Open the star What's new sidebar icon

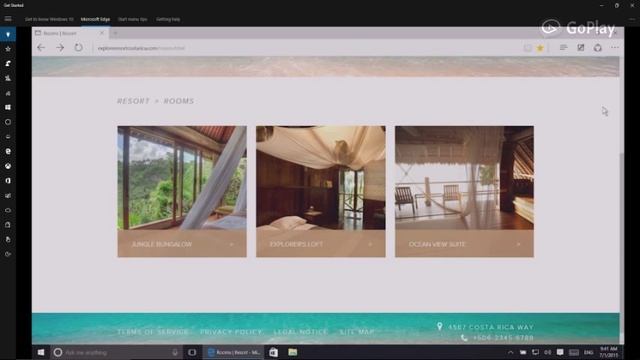[x=8, y=49]
